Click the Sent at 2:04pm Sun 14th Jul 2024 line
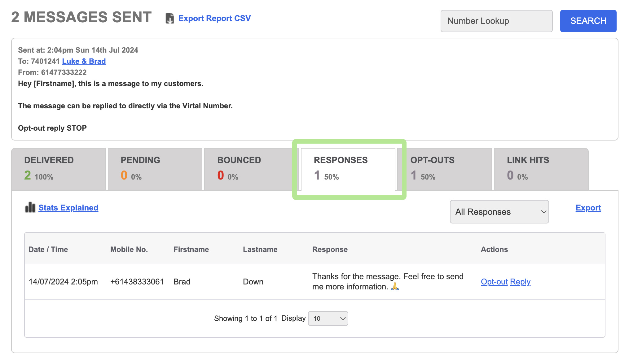The width and height of the screenshot is (629, 364). point(78,50)
